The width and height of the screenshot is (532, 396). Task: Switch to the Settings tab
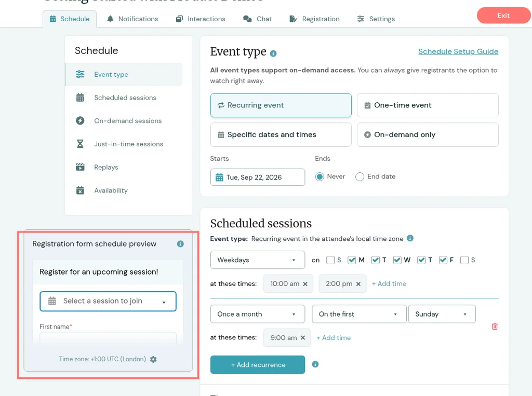[x=376, y=19]
